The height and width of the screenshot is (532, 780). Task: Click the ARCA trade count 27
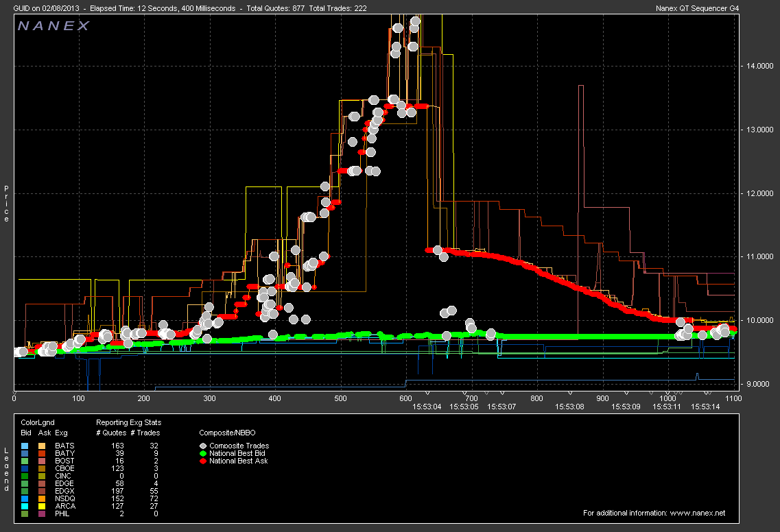point(154,506)
